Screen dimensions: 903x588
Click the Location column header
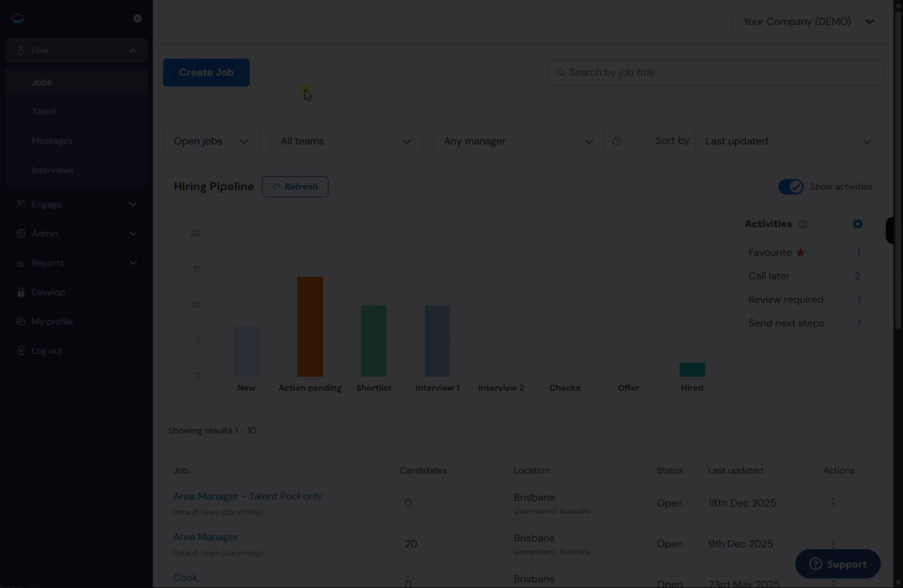pyautogui.click(x=532, y=471)
